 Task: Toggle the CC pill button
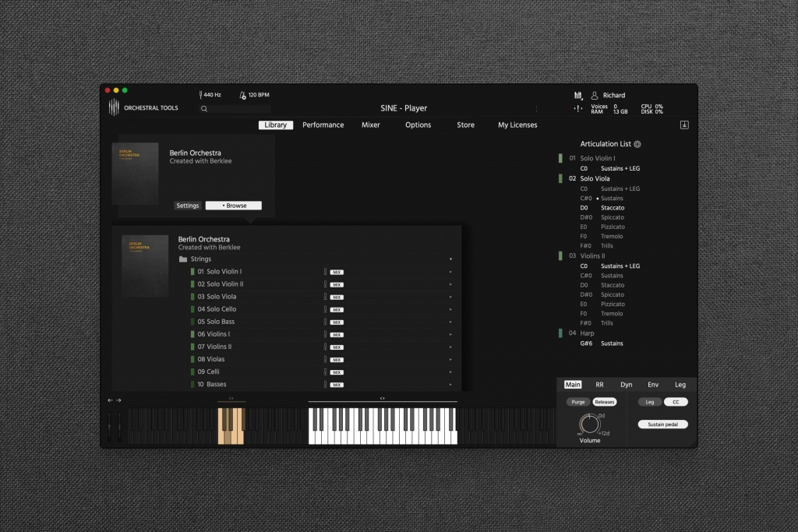676,402
